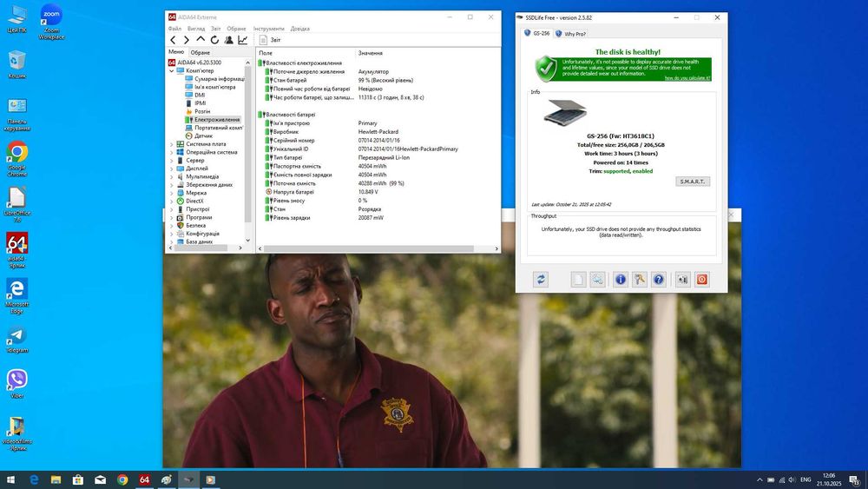Select the GS-256 tab in SSDLife
The height and width of the screenshot is (489, 868).
(537, 33)
